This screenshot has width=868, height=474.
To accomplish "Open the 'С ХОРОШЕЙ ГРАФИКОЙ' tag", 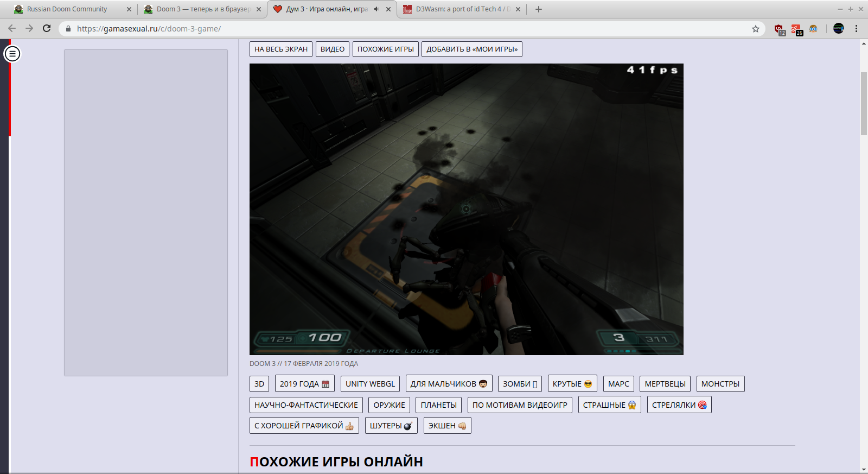I will click(x=304, y=426).
